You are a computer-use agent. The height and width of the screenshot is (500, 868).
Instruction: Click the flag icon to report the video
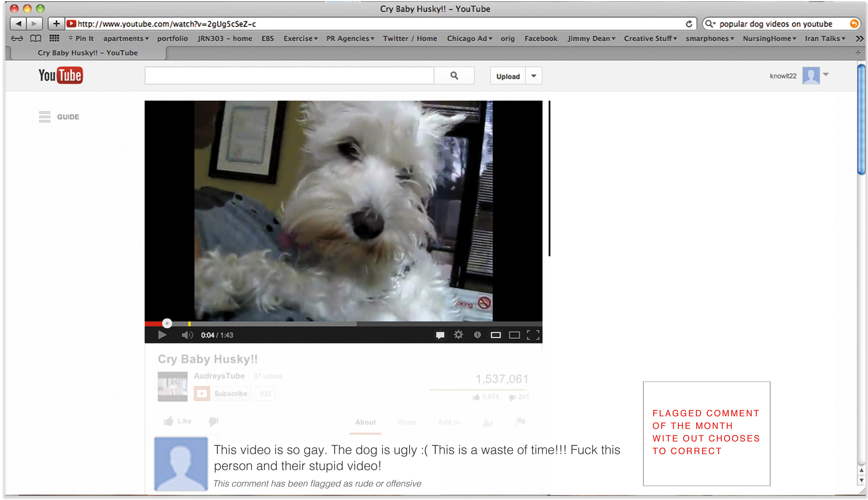click(521, 422)
